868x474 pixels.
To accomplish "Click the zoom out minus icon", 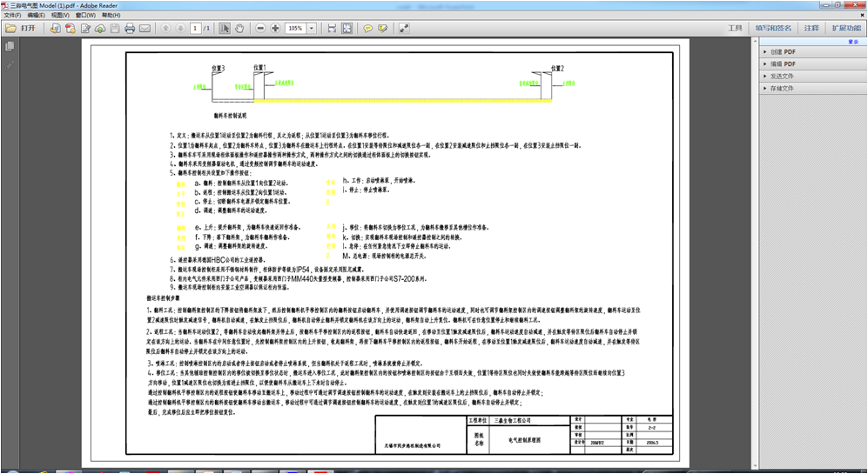I will coord(260,29).
